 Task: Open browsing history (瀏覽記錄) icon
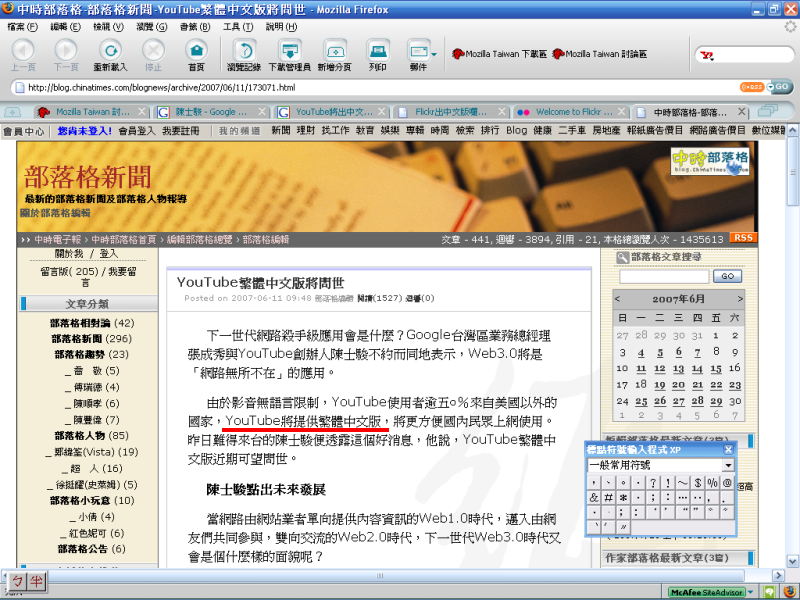[244, 54]
